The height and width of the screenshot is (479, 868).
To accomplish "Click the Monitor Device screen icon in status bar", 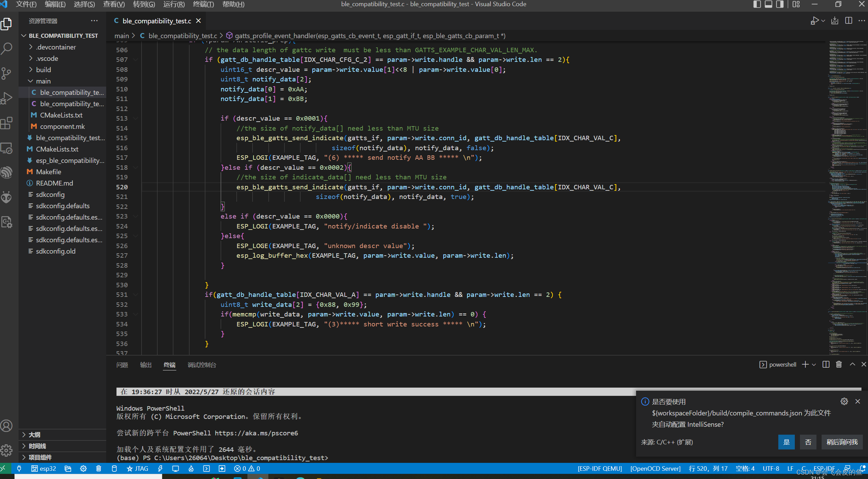I will coord(176,468).
